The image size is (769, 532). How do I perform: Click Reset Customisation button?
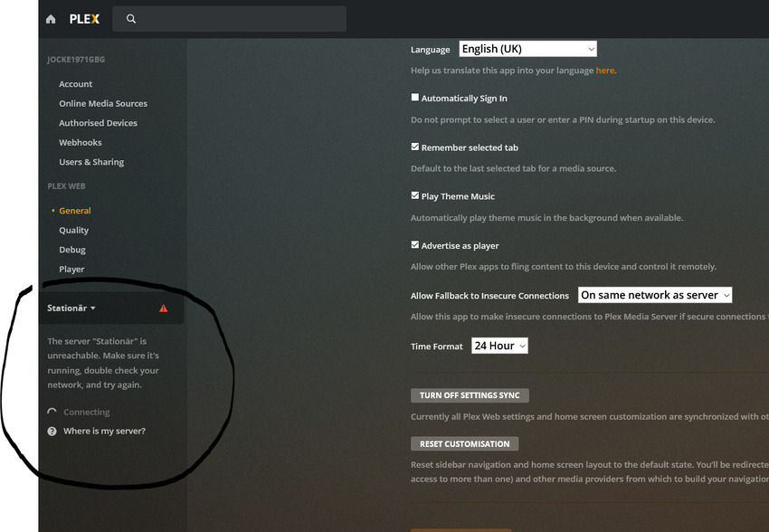[x=464, y=443]
